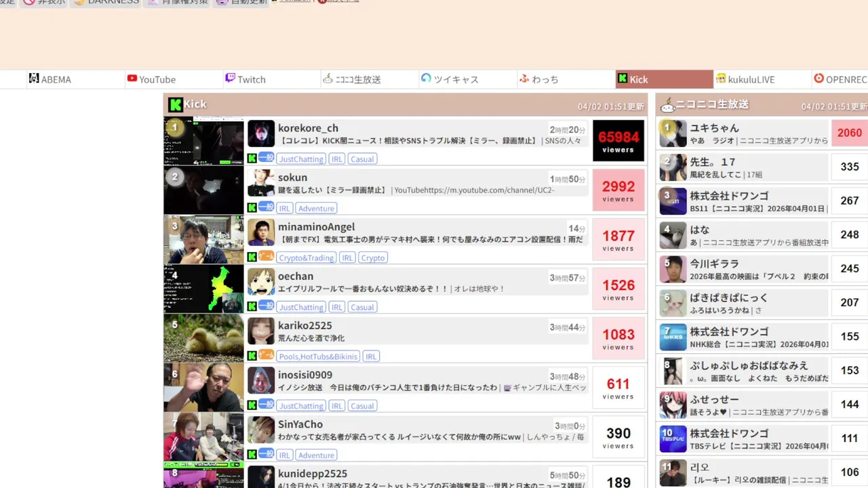
Task: Click the Twitch logo icon in the tab bar
Action: (x=230, y=79)
